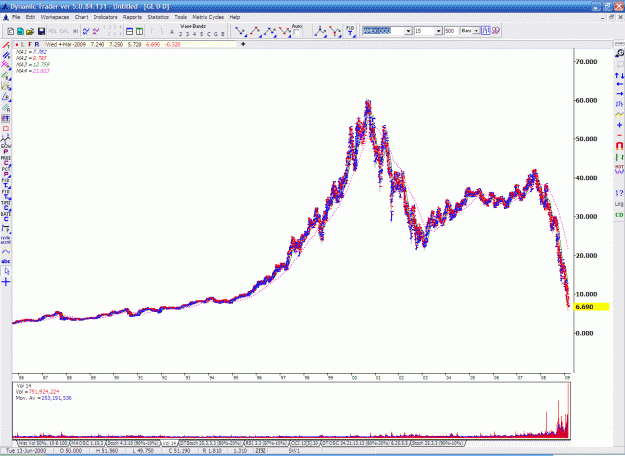Click the PCT P tool icon
This screenshot has width=625, height=456.
tap(6, 172)
